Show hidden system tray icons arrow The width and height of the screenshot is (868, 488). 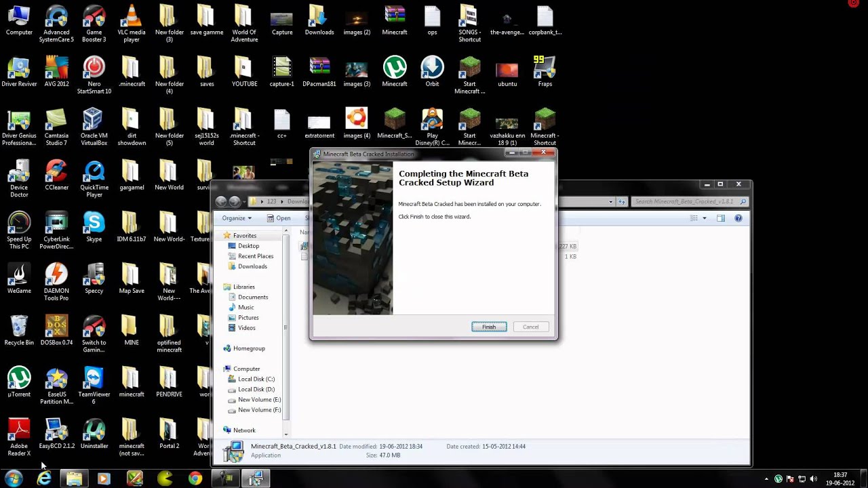766,479
